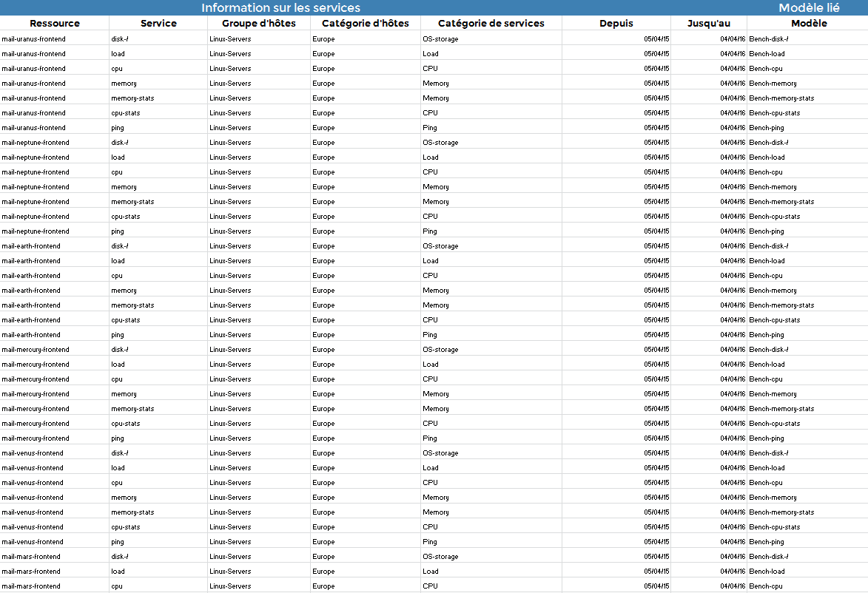The height and width of the screenshot is (593, 868).
Task: Click the Information sur les services title
Action: coord(280,7)
